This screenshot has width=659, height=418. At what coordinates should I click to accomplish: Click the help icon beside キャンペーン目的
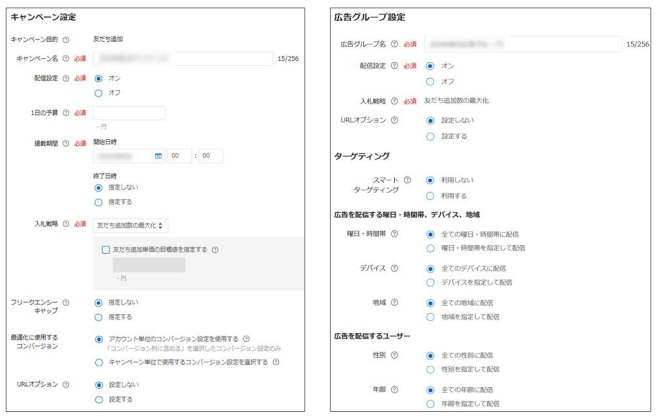click(x=66, y=40)
